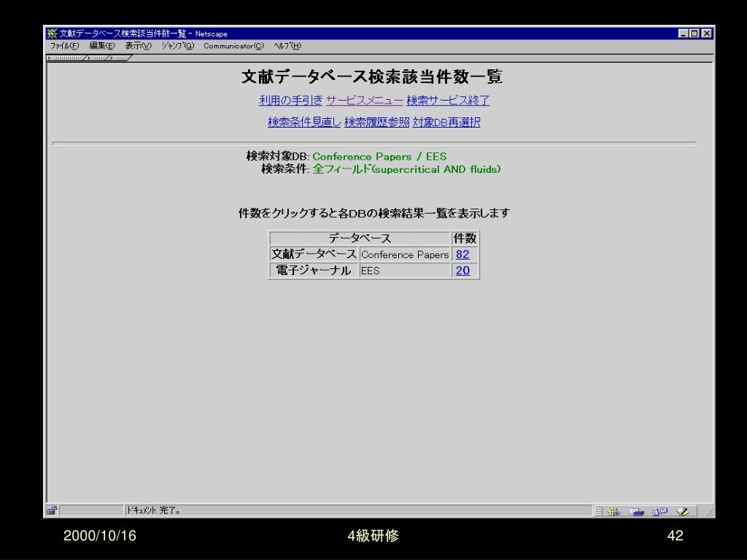
Task: Expand the first collapsed toolbar tab
Action: pyautogui.click(x=66, y=58)
